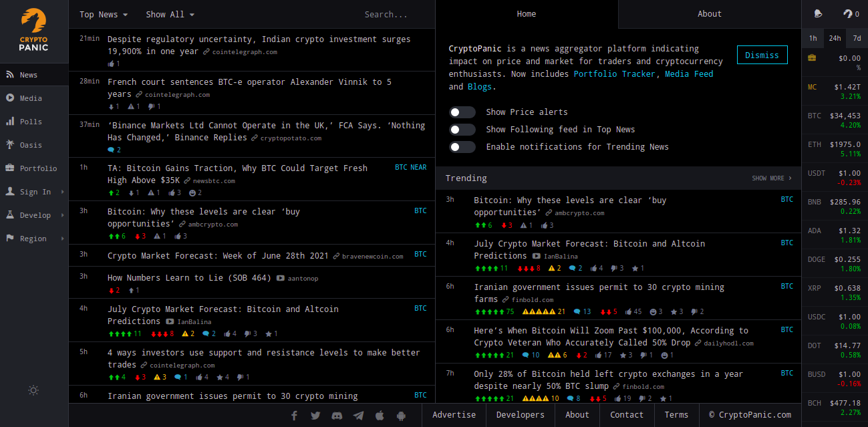Click bullish votes on 'TA: Bitcoin Gains Traction'
Screen dimensions: 868x427
[x=114, y=192]
